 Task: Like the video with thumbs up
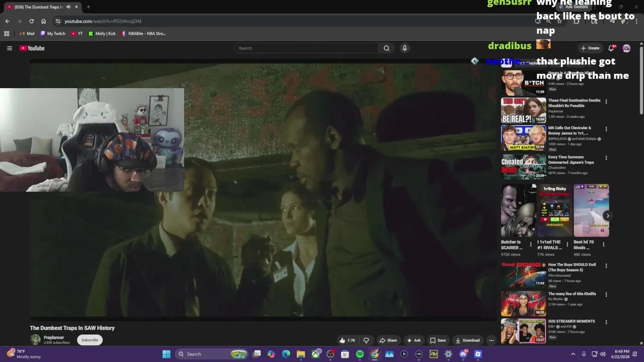click(x=347, y=340)
